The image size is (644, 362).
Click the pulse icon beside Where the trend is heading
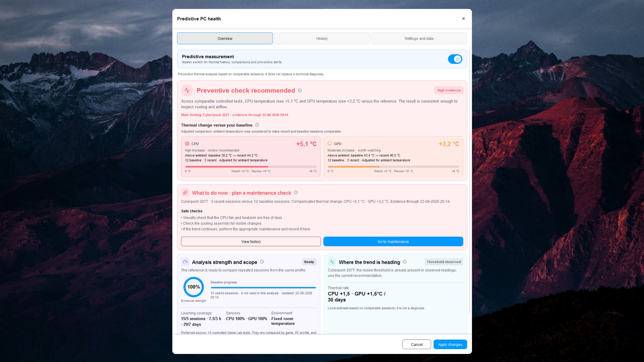tap(332, 262)
